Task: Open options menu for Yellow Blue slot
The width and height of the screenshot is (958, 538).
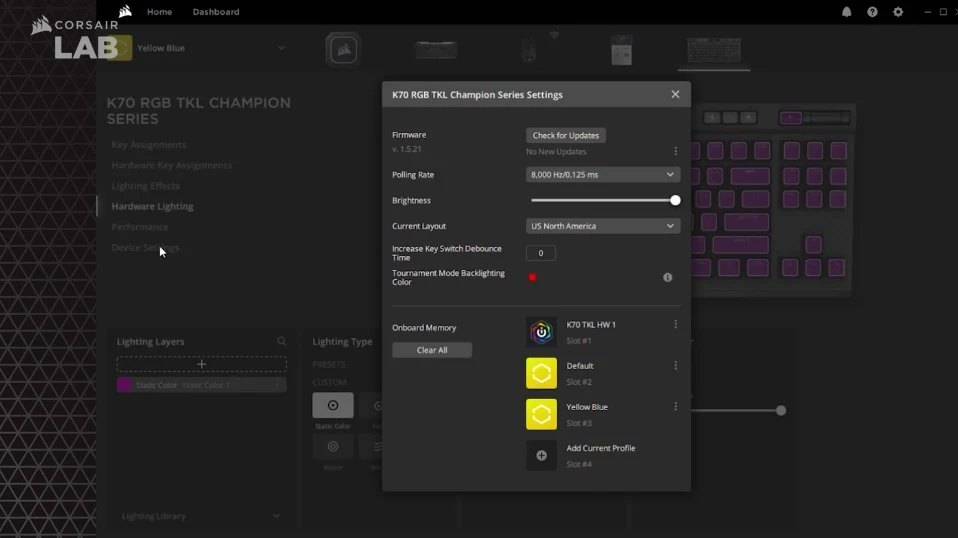Action: tap(675, 406)
